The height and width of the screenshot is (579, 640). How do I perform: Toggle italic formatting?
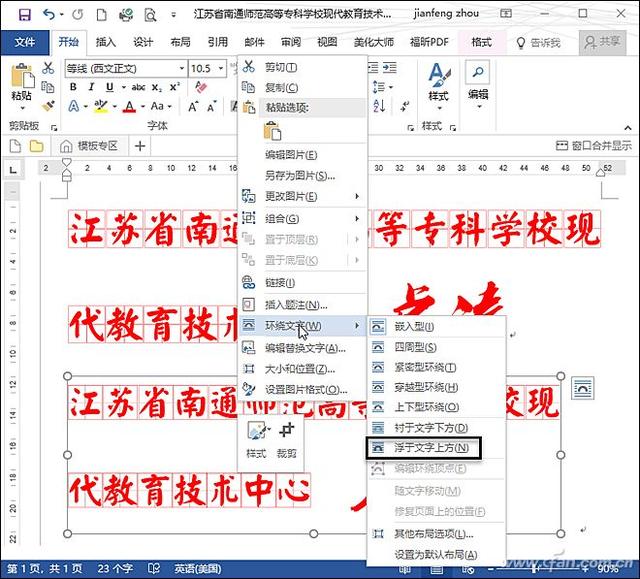coord(91,87)
